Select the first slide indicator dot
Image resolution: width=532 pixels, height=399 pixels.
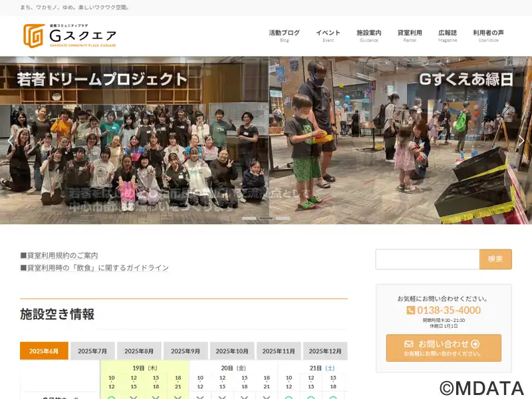[x=249, y=219]
